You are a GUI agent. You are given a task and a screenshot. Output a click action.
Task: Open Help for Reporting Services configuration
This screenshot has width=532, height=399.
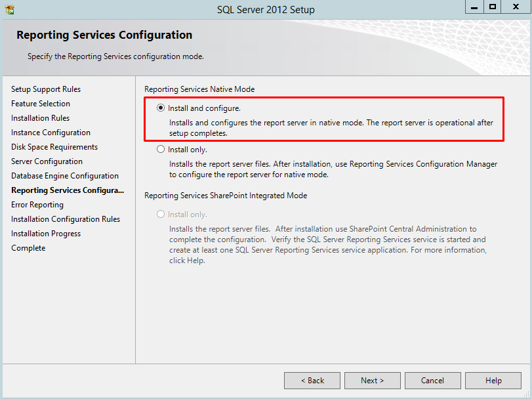(493, 381)
